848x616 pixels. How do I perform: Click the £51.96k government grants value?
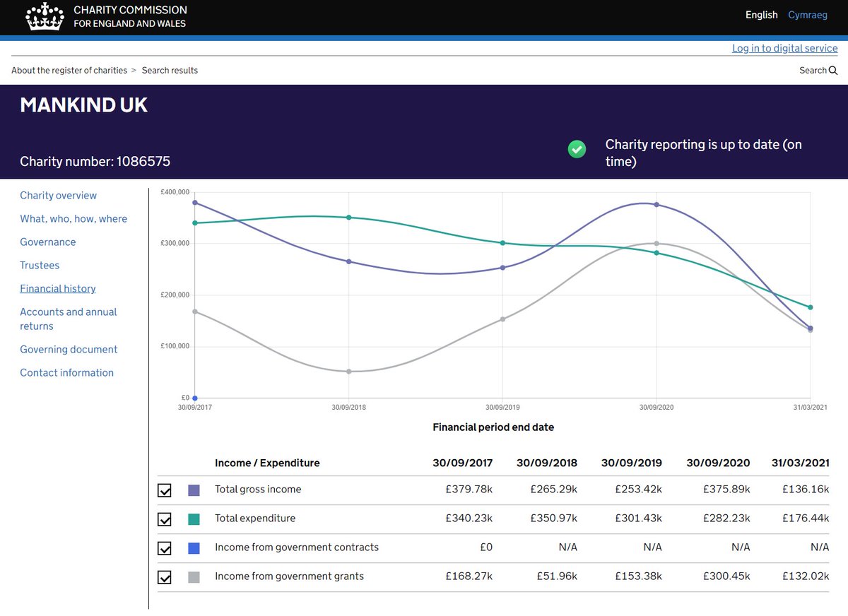pyautogui.click(x=556, y=576)
